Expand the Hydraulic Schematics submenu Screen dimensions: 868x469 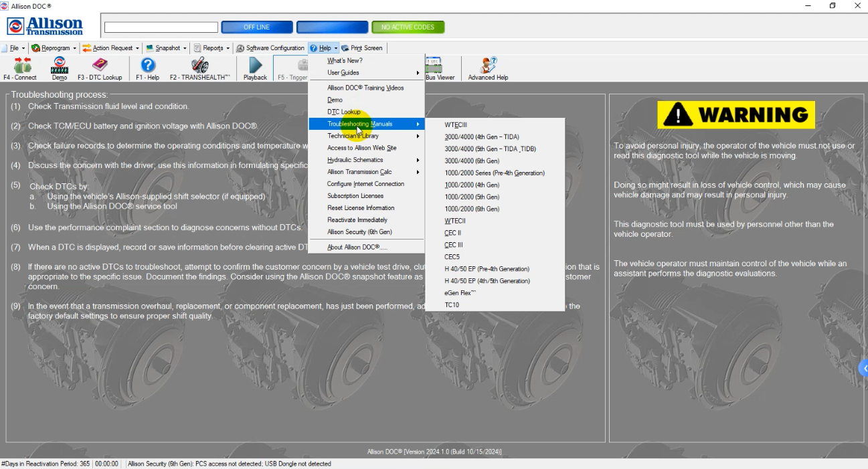[x=366, y=160]
